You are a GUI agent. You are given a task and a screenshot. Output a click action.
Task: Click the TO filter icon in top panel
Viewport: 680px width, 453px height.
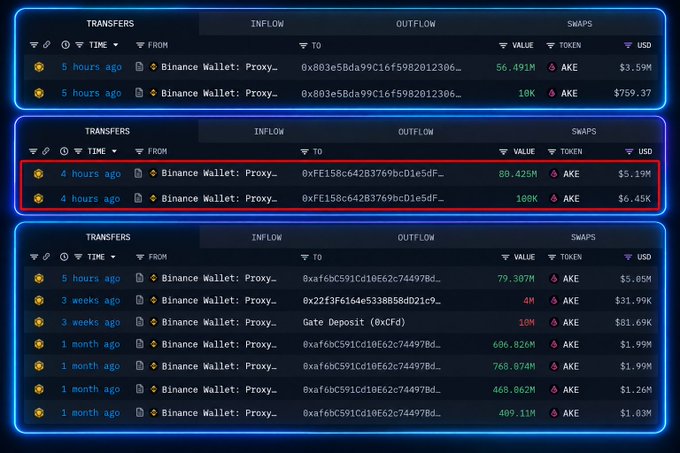(x=303, y=46)
